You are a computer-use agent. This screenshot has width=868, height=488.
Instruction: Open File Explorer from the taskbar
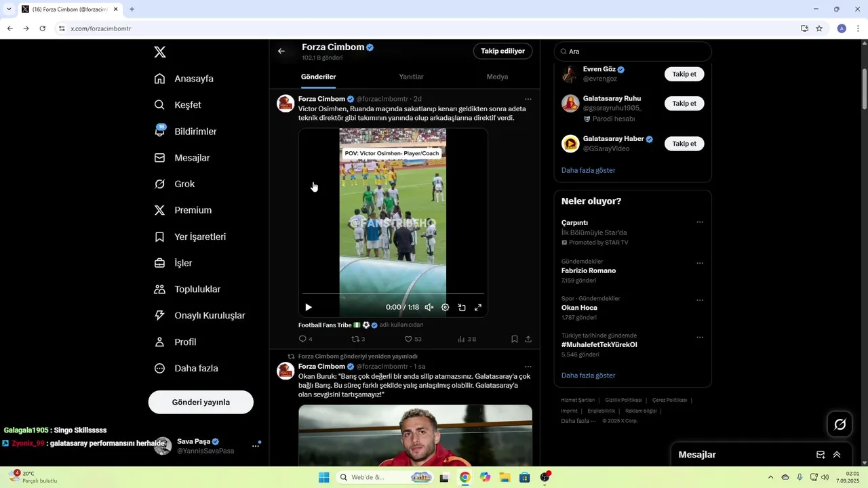[505, 477]
